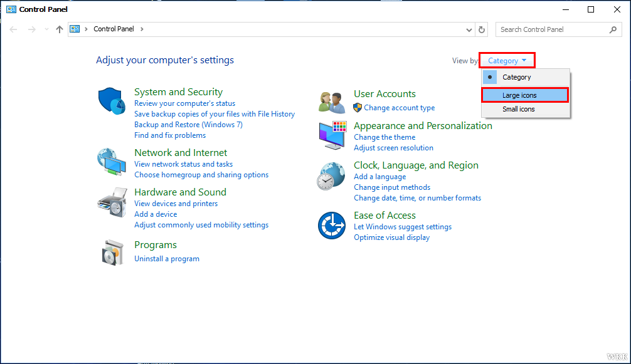Click the search magnifier icon
This screenshot has width=631, height=364.
click(613, 29)
